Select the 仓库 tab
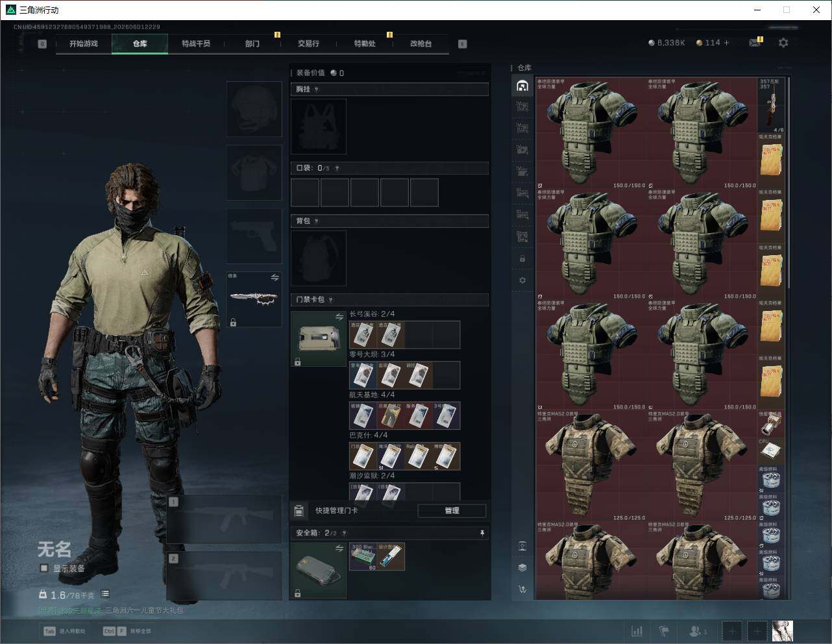 [140, 43]
